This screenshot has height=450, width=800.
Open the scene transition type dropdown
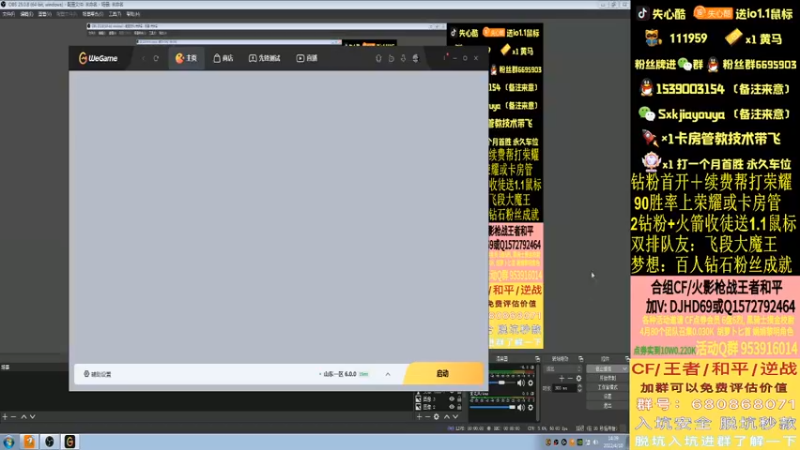pos(563,369)
